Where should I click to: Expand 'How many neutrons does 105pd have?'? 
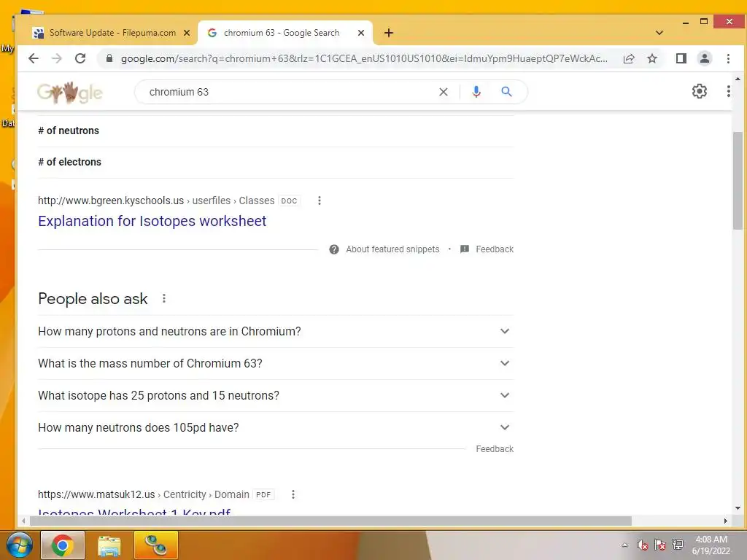(275, 428)
